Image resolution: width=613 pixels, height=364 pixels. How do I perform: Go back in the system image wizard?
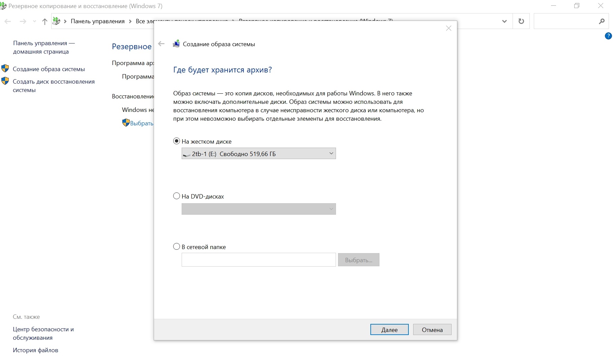click(x=161, y=44)
